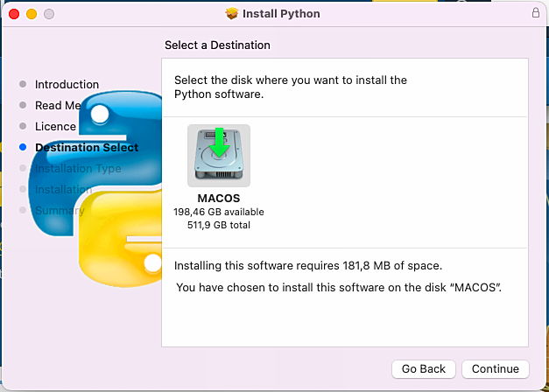Jump to the Licence step
Viewport: 549px width, 392px height.
pos(55,127)
